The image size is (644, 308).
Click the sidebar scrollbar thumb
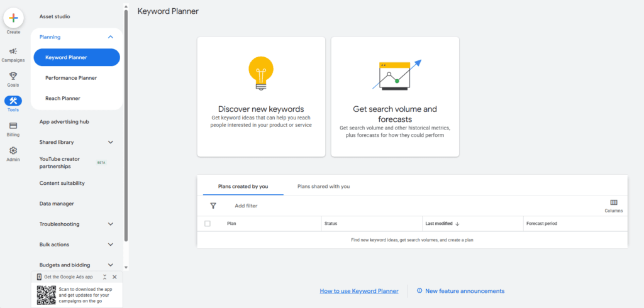[126, 125]
